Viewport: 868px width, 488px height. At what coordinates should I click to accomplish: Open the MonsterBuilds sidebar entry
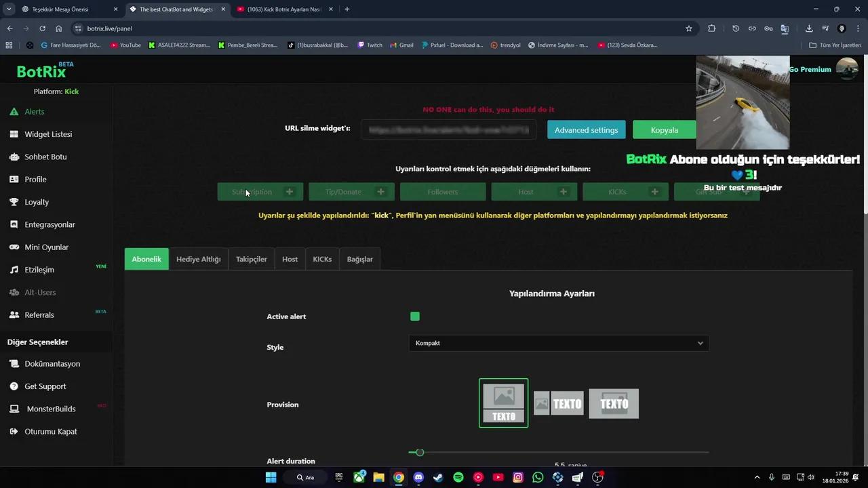(x=51, y=409)
